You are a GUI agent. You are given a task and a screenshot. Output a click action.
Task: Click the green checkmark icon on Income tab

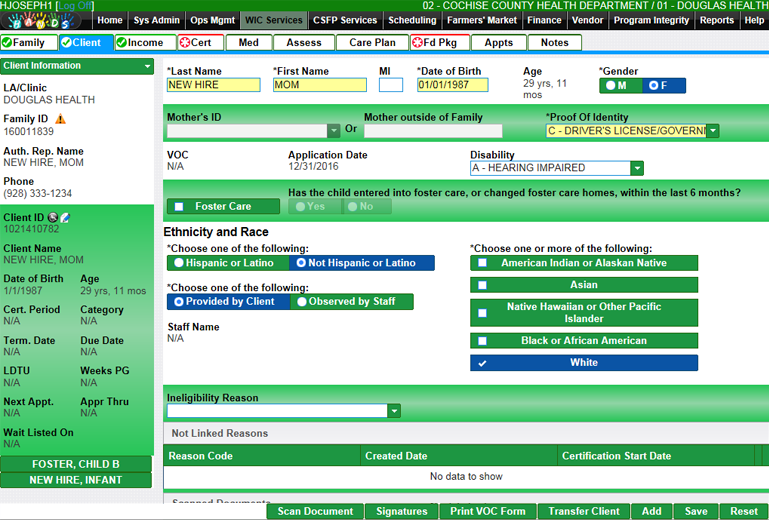click(x=122, y=43)
